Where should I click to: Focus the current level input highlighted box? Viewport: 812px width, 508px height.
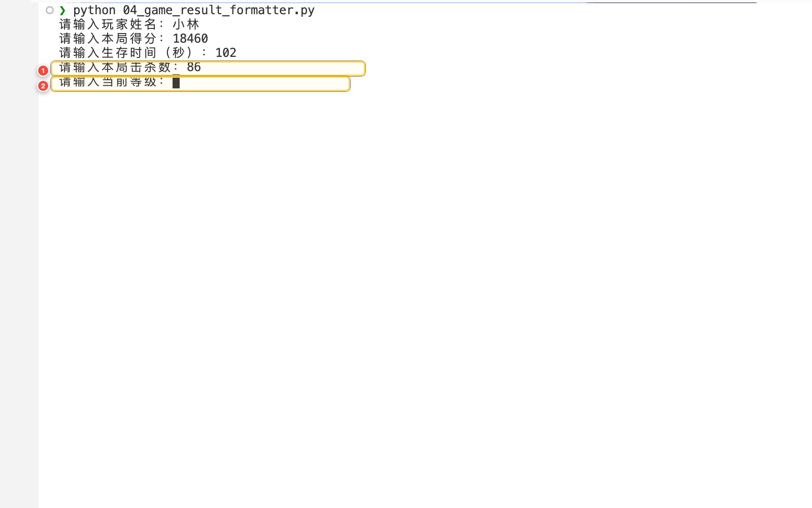tap(200, 84)
